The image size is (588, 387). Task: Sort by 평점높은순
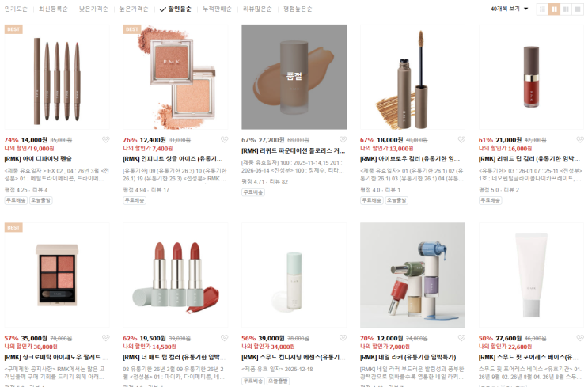298,9
